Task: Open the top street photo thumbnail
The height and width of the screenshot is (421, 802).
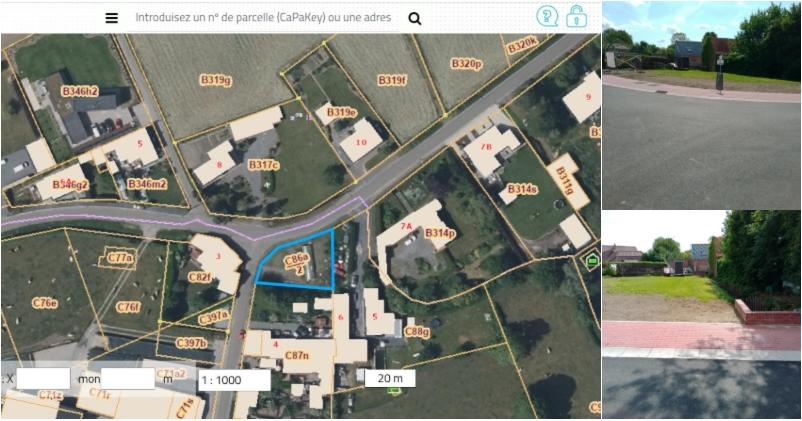Action: pos(702,105)
